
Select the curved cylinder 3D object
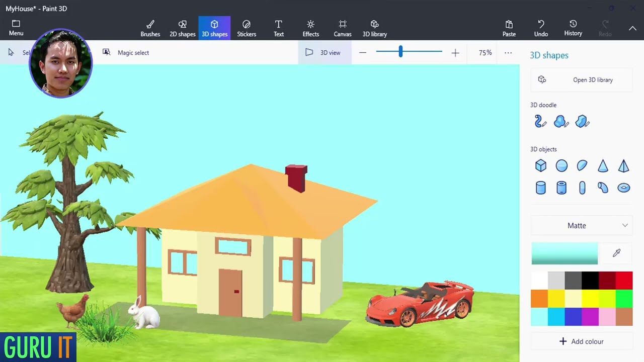[603, 188]
